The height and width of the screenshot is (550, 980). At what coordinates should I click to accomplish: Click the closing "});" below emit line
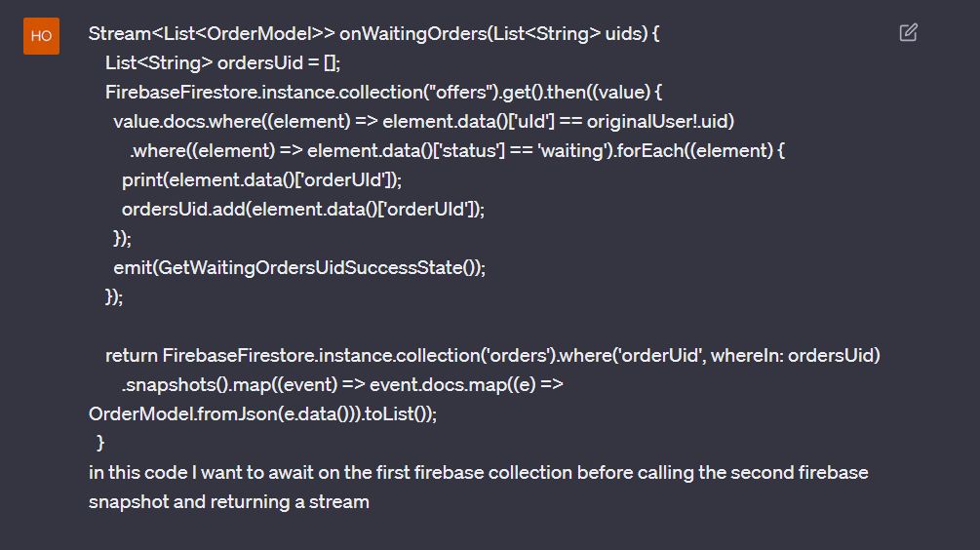point(114,296)
